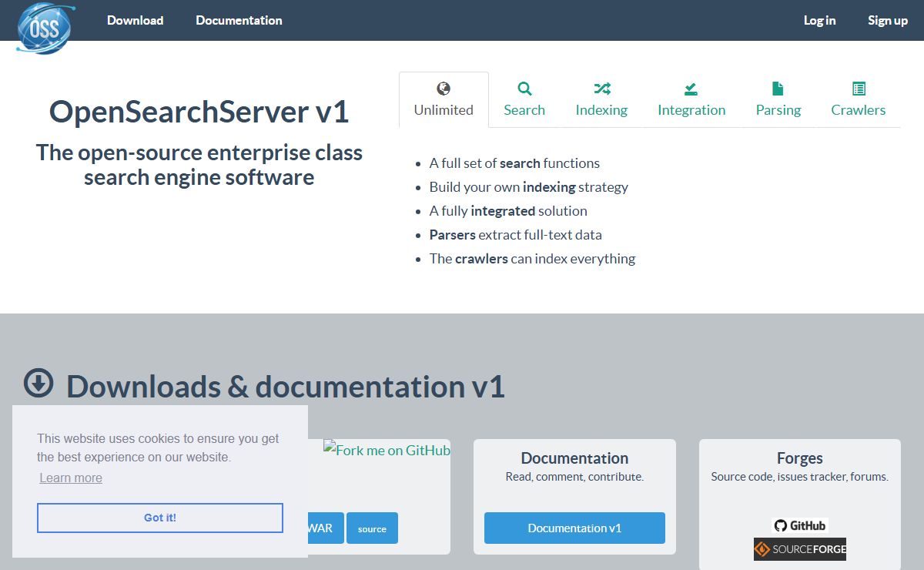
Task: Dismiss cookie notice with Got it!
Action: [x=160, y=518]
